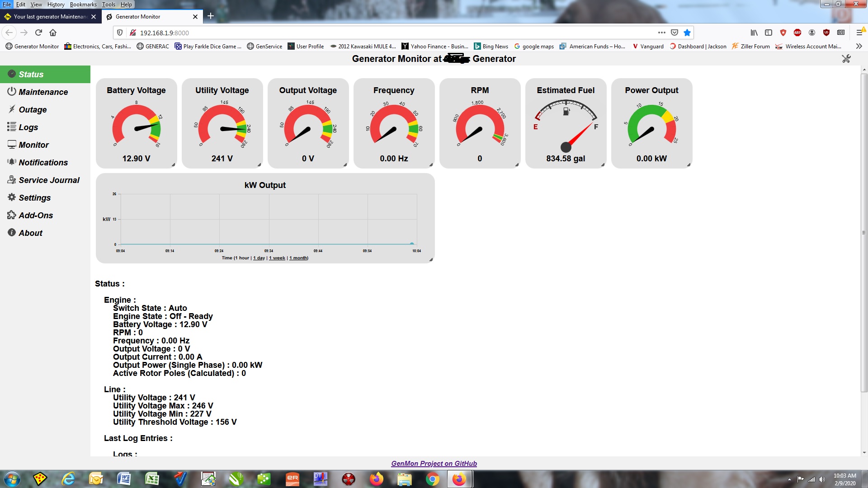This screenshot has width=868, height=488.
Task: Open the Bookmarks menu
Action: (x=83, y=4)
